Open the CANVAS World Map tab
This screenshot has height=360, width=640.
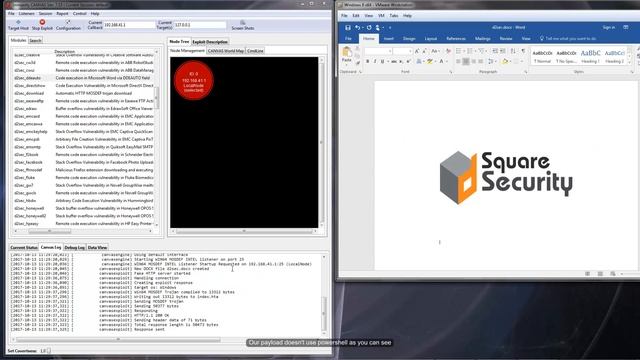tap(226, 51)
